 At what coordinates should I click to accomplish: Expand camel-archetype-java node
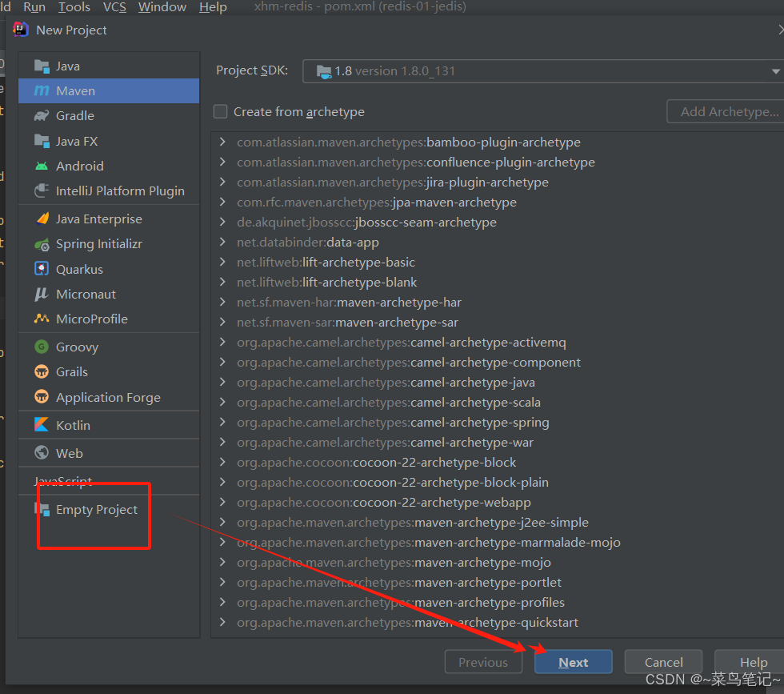pyautogui.click(x=222, y=383)
